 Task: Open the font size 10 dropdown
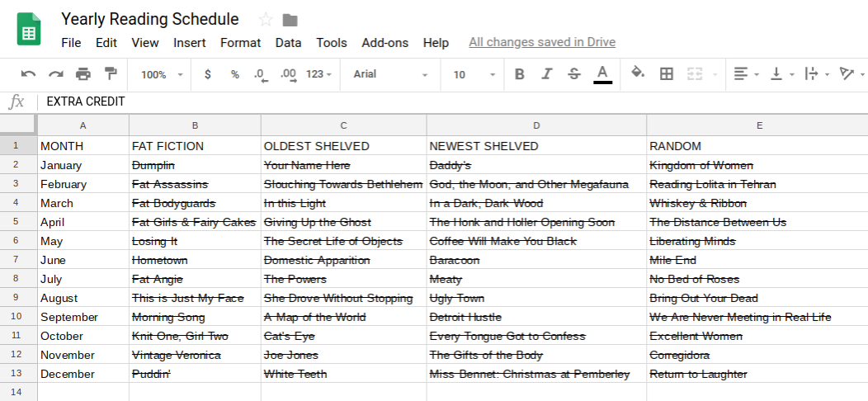pyautogui.click(x=474, y=74)
